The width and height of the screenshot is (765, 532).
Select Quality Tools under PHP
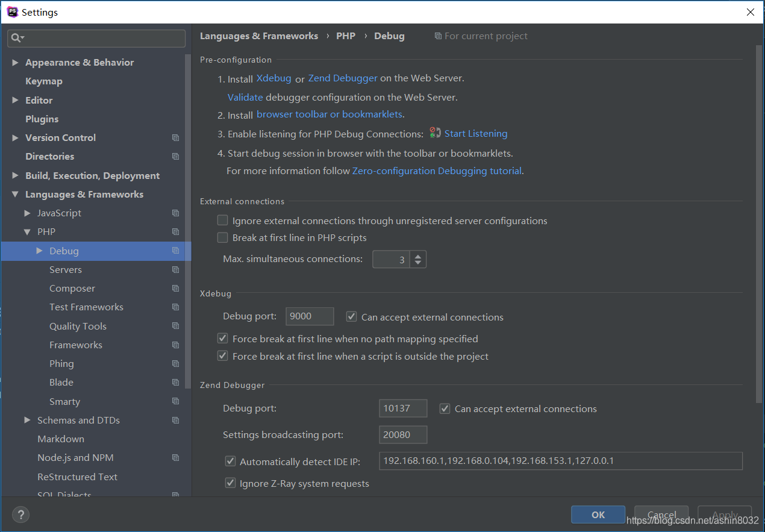[78, 327]
